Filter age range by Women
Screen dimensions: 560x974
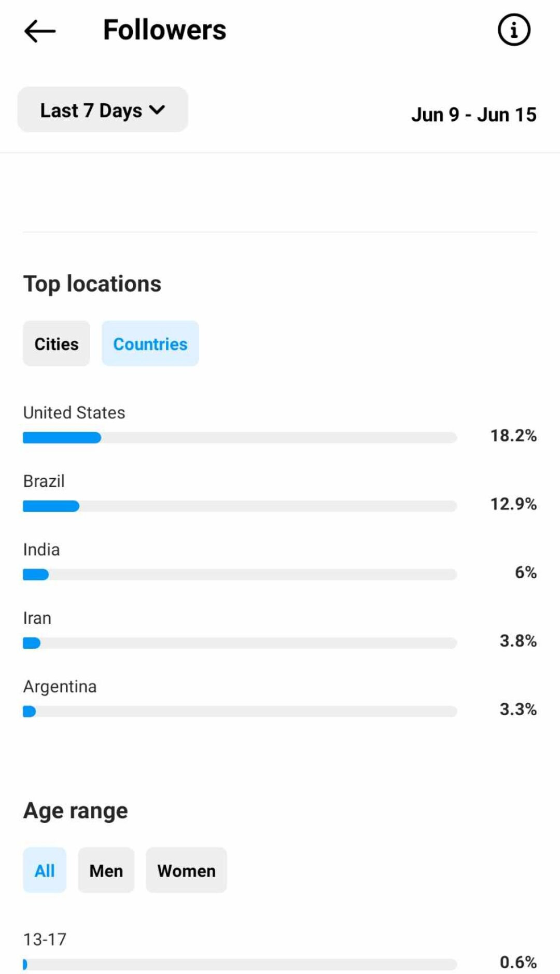pos(186,871)
